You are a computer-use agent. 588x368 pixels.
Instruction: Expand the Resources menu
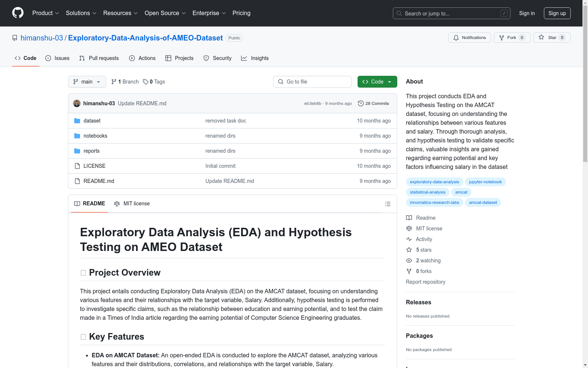click(x=121, y=13)
